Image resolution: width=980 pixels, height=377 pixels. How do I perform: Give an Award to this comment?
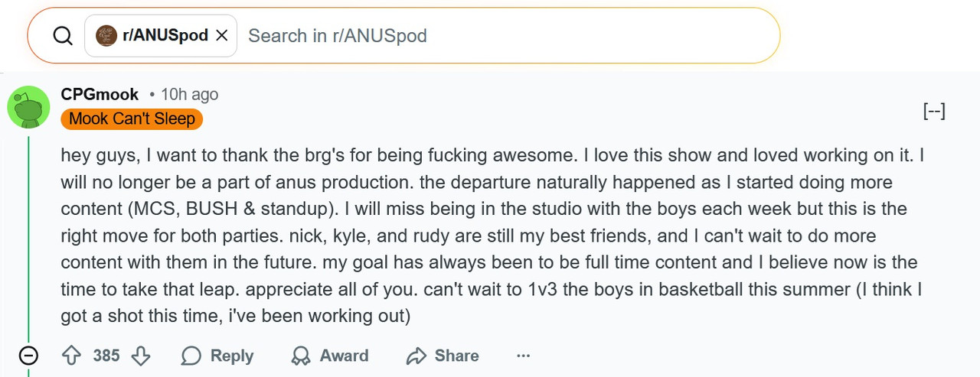click(330, 356)
